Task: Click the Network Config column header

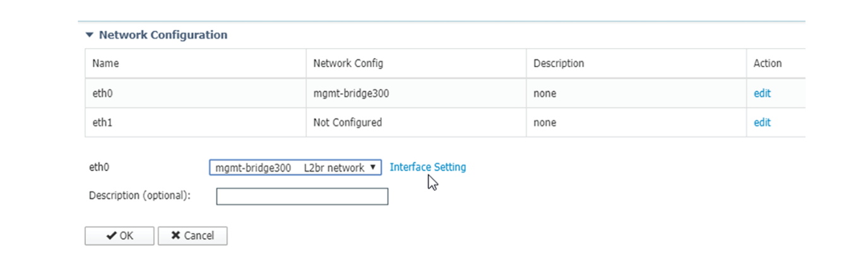Action: coord(417,64)
